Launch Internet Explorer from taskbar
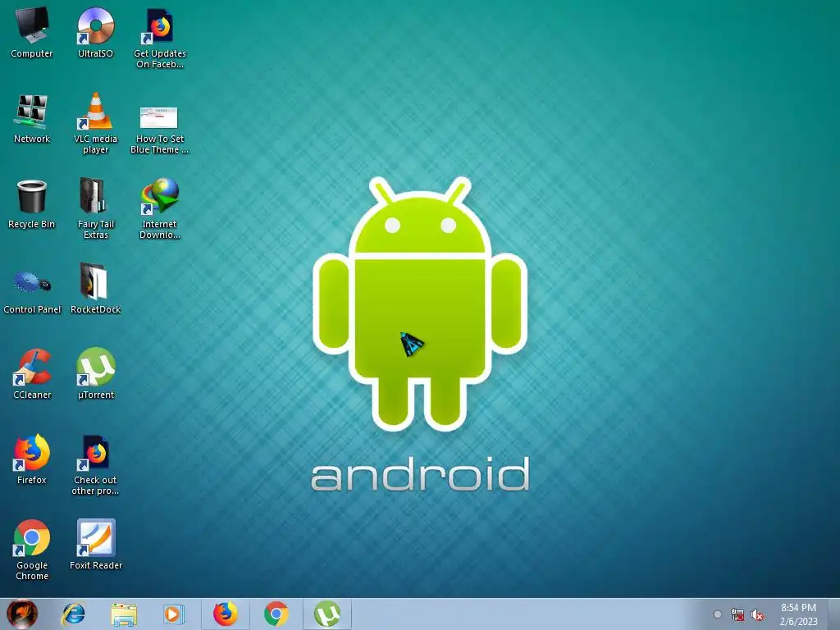 (x=73, y=614)
